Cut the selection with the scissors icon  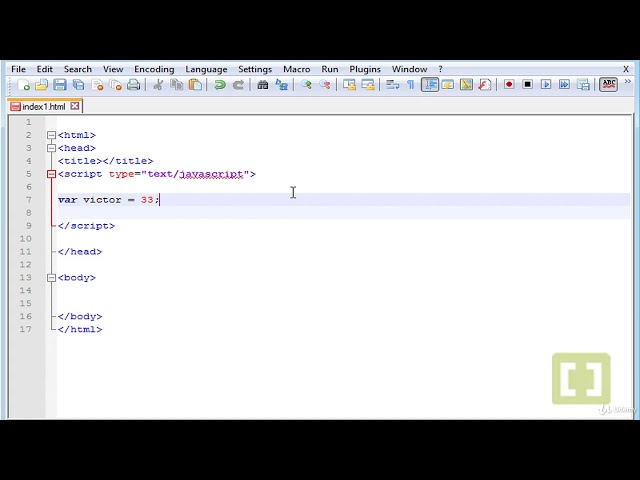[158, 85]
